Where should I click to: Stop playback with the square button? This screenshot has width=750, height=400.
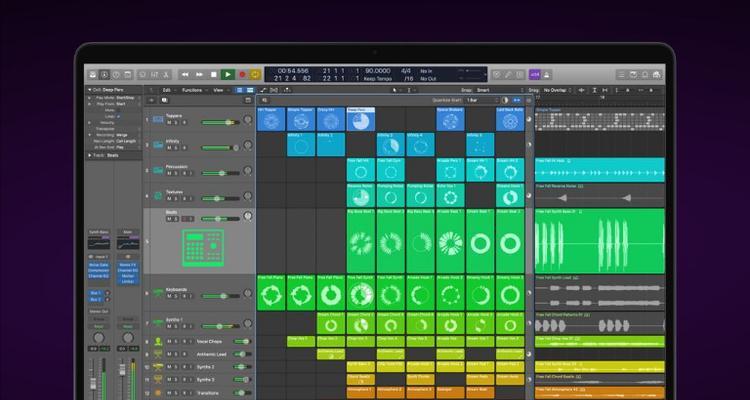click(x=214, y=75)
